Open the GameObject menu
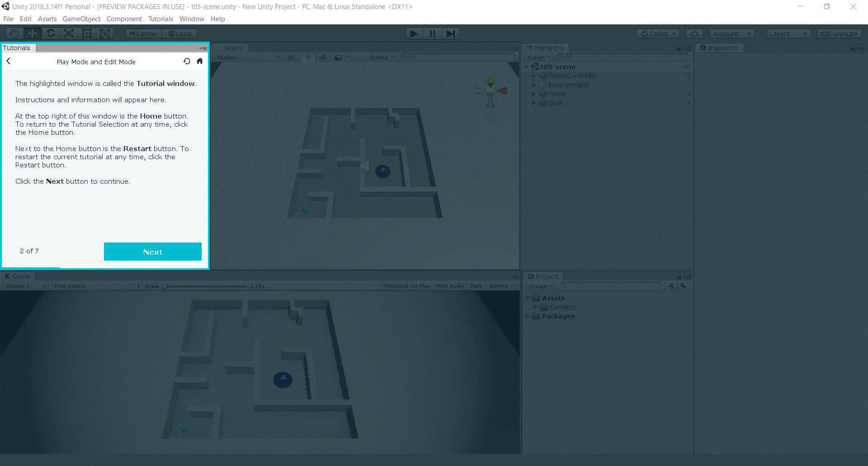Screen dimensions: 868x466 coord(81,19)
